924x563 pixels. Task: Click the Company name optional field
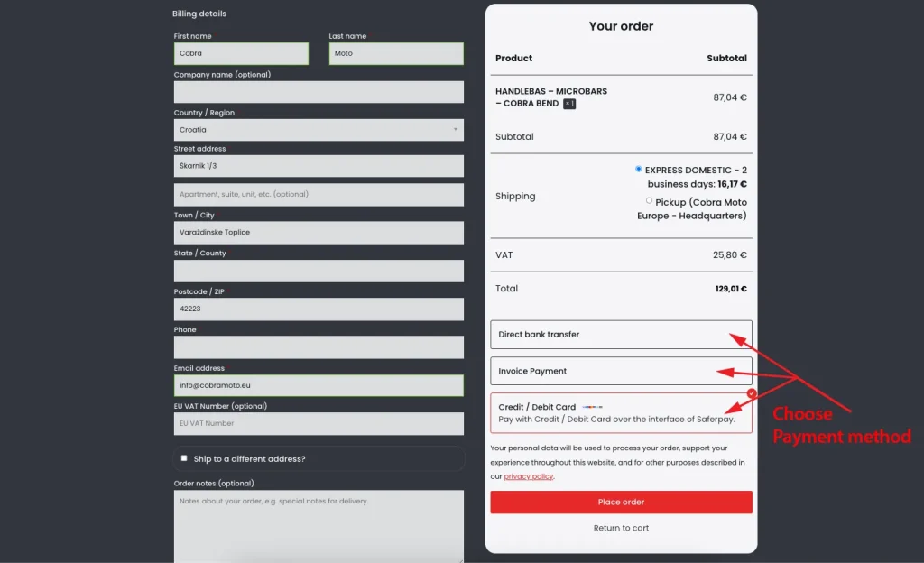(x=319, y=91)
